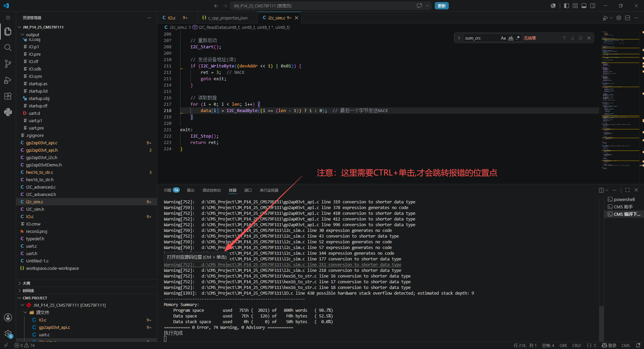Screen dimensions: 644x349
Task: Click the hamburger application menu
Action: (x=8, y=18)
